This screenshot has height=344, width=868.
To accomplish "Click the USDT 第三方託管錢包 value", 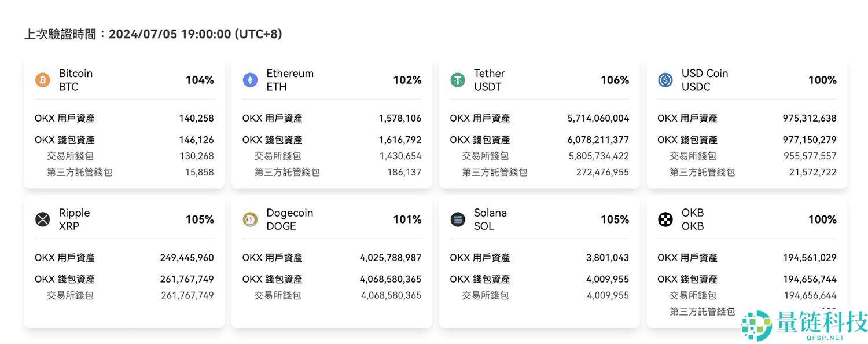I will tap(602, 172).
